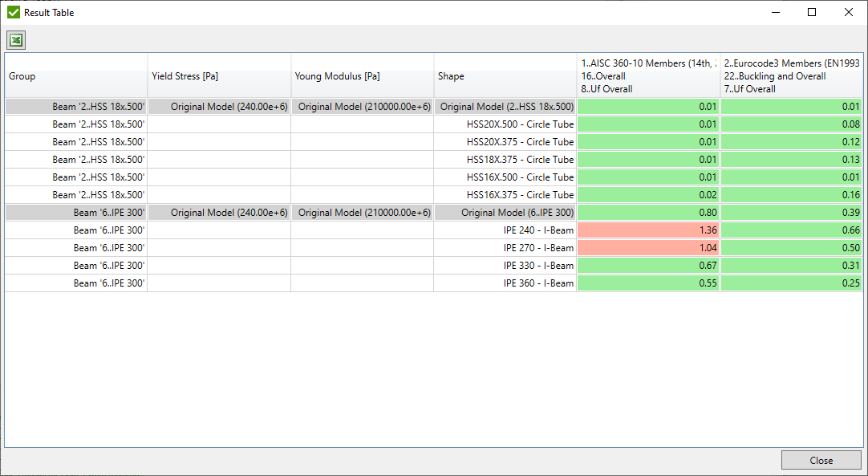Click the AISC 360-10 Members column header

(647, 75)
